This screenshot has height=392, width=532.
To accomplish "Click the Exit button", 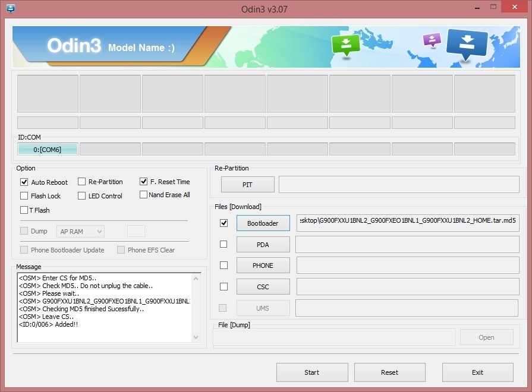I will pos(477,372).
